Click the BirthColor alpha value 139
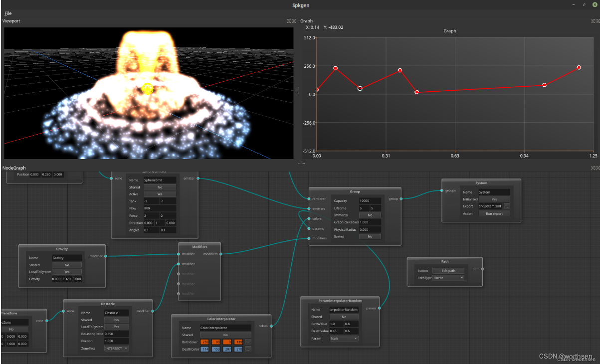Image resolution: width=600 pixels, height=364 pixels. point(239,342)
